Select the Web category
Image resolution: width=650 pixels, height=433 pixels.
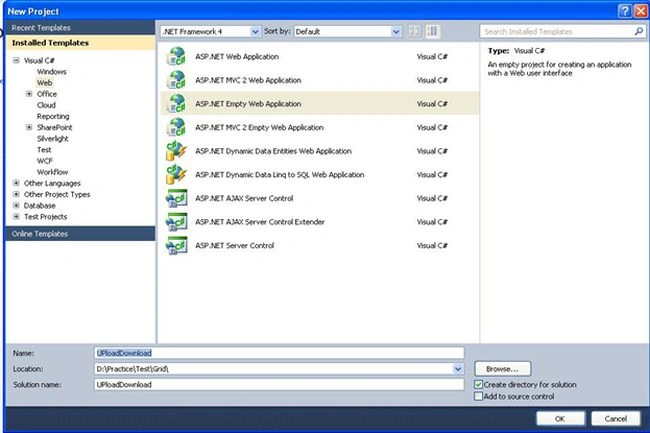[44, 83]
